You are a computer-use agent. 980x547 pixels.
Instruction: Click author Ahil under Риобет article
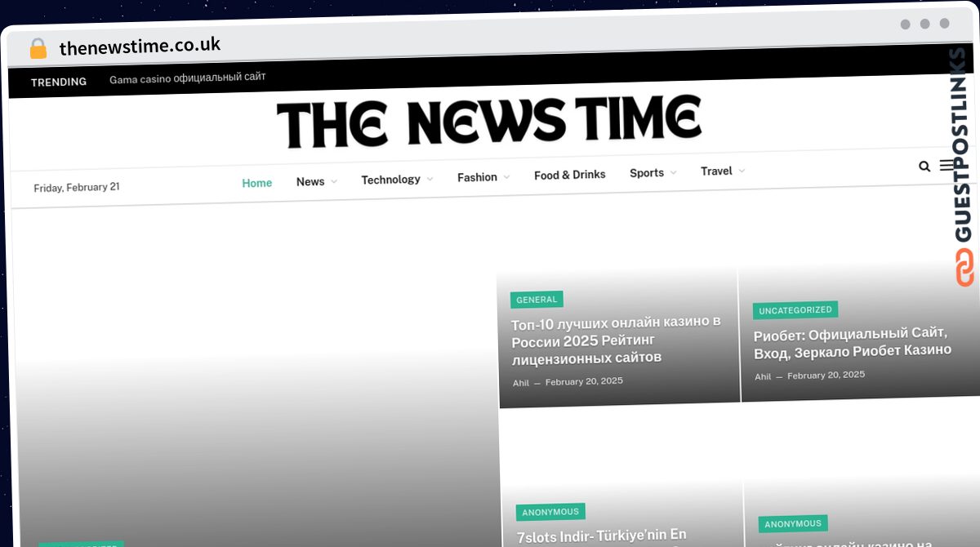(x=763, y=376)
